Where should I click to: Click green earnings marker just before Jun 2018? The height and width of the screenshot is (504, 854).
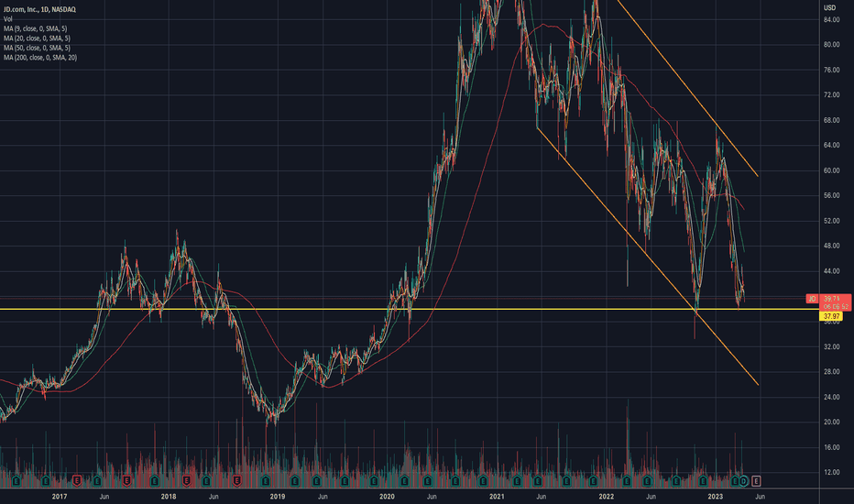click(x=206, y=481)
